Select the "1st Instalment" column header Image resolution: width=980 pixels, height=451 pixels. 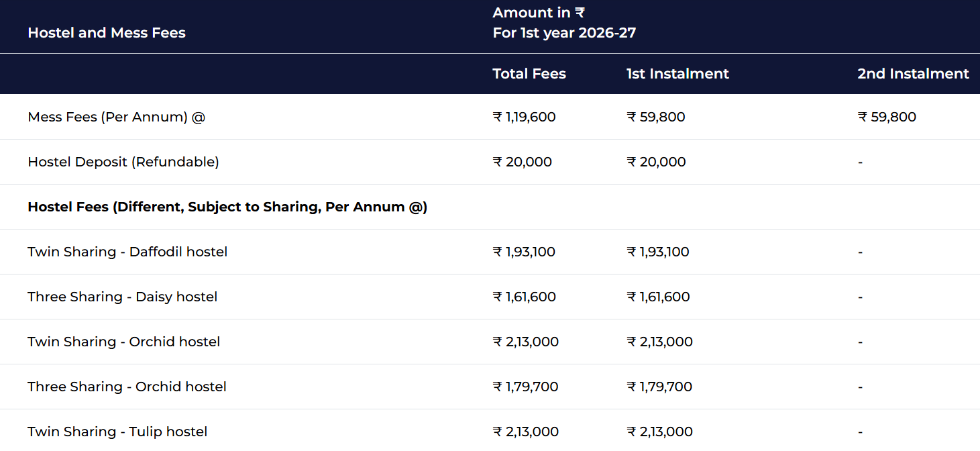pos(677,74)
